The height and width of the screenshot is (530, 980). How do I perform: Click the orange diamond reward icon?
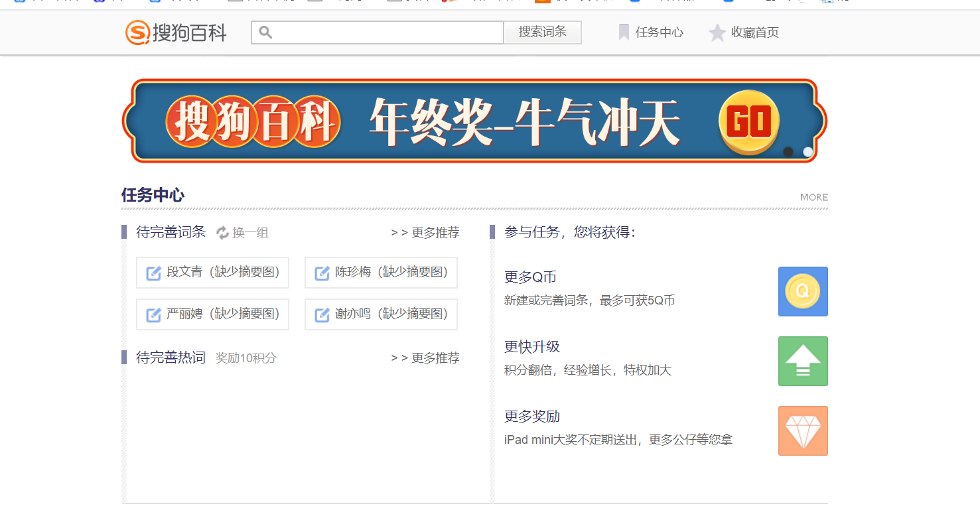click(x=803, y=431)
